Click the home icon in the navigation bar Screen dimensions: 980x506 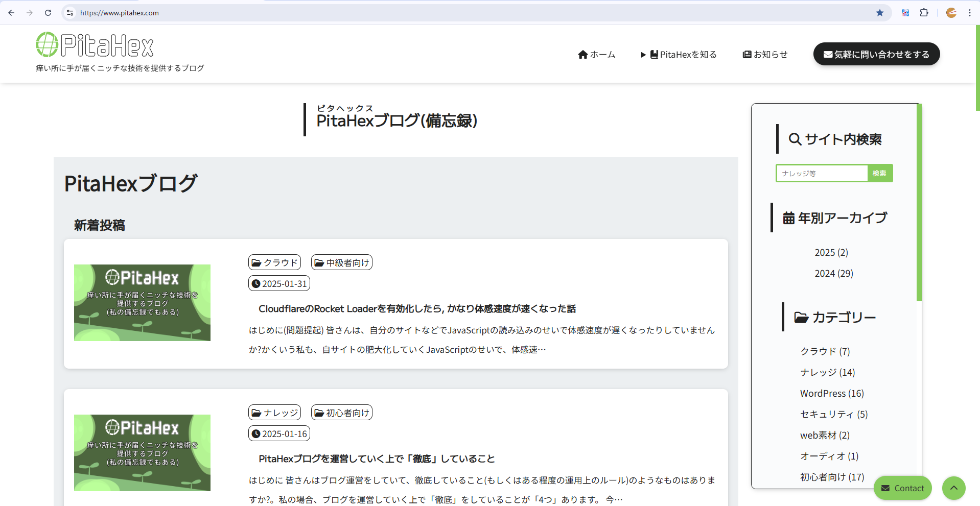pos(582,54)
